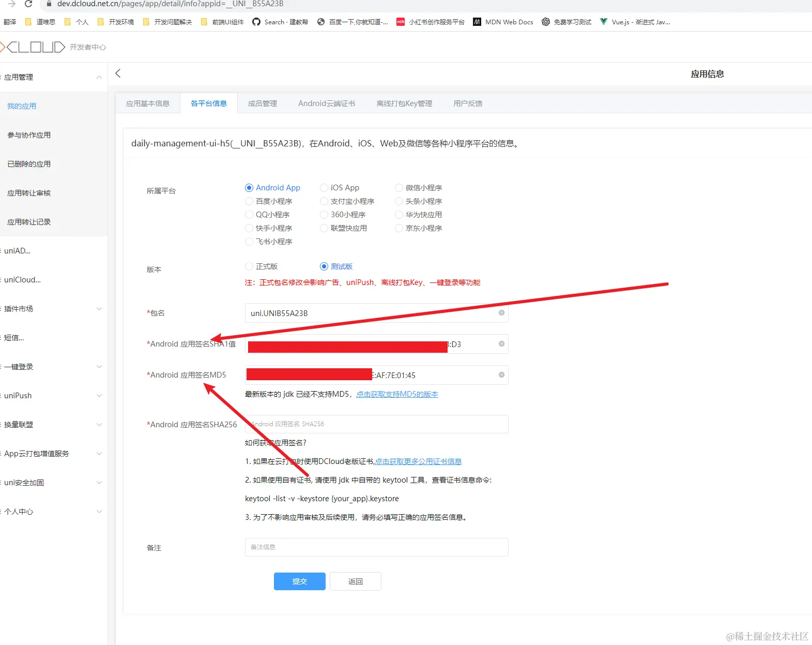Screen dimensions: 812x645
Task: Choose 测试版 version
Action: point(336,266)
